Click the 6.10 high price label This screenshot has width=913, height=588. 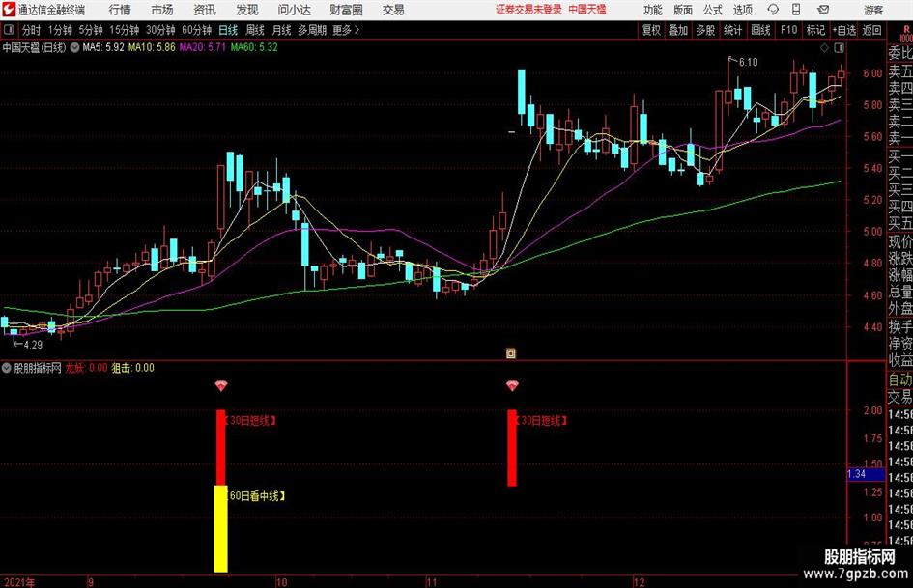point(748,63)
